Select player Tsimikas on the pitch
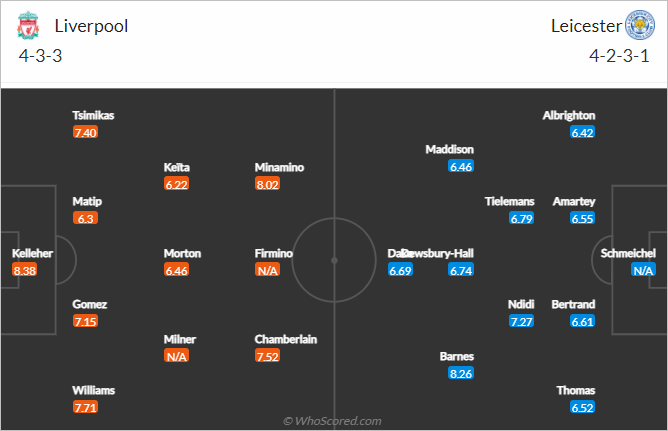Viewport: 668px width, 431px height. [93, 115]
